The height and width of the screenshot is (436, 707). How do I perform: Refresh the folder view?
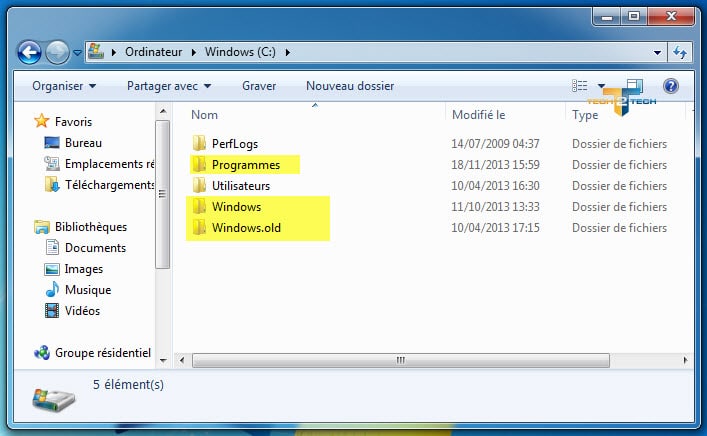[x=680, y=52]
